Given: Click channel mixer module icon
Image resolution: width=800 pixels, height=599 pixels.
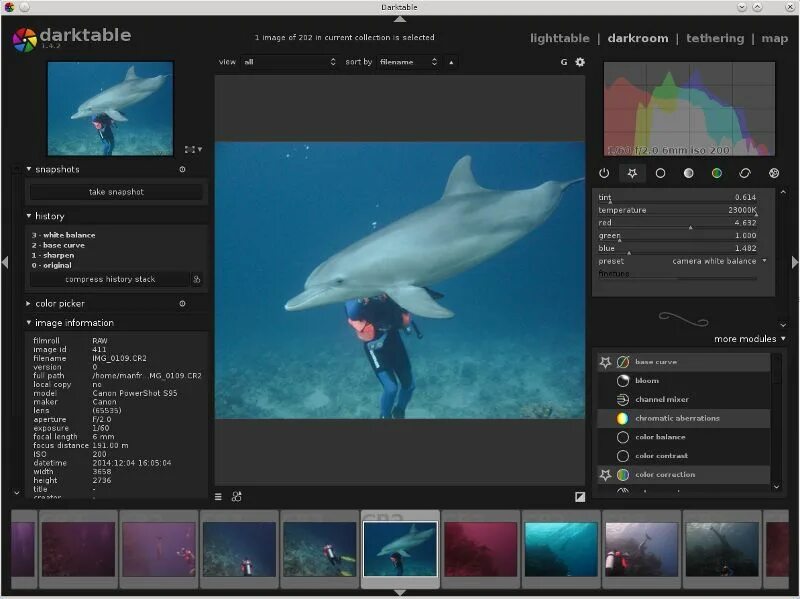Looking at the screenshot, I should 623,400.
